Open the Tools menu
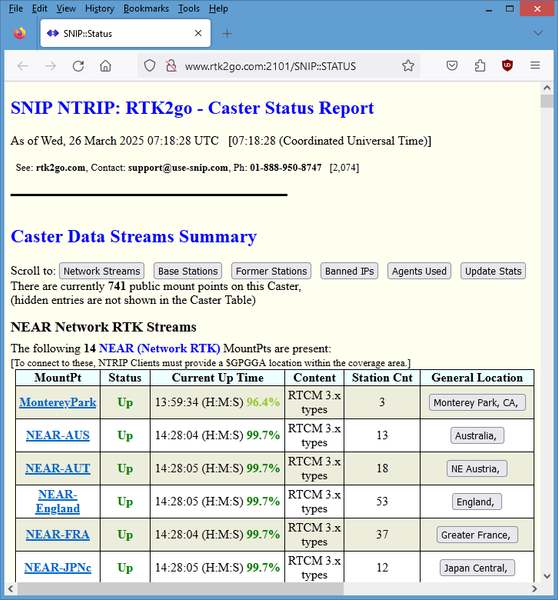Viewport: 558px width, 600px height. (189, 8)
